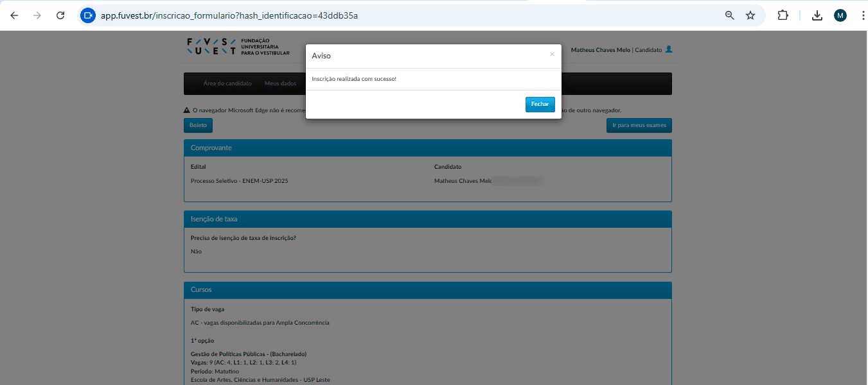The image size is (868, 385).
Task: Click the Ir para meus exames button
Action: pyautogui.click(x=639, y=126)
